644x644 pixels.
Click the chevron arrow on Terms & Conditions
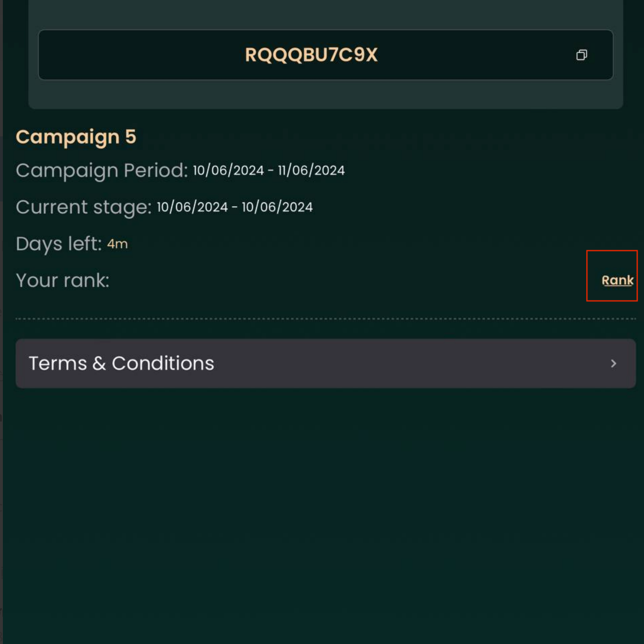click(x=613, y=364)
